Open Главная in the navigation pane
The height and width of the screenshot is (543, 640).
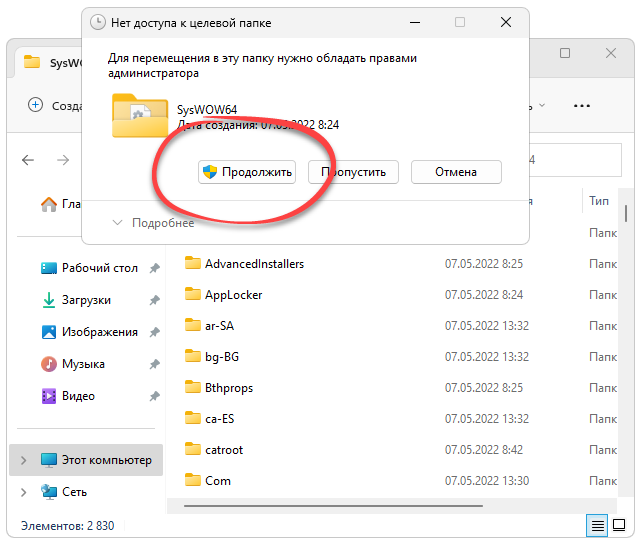point(60,204)
